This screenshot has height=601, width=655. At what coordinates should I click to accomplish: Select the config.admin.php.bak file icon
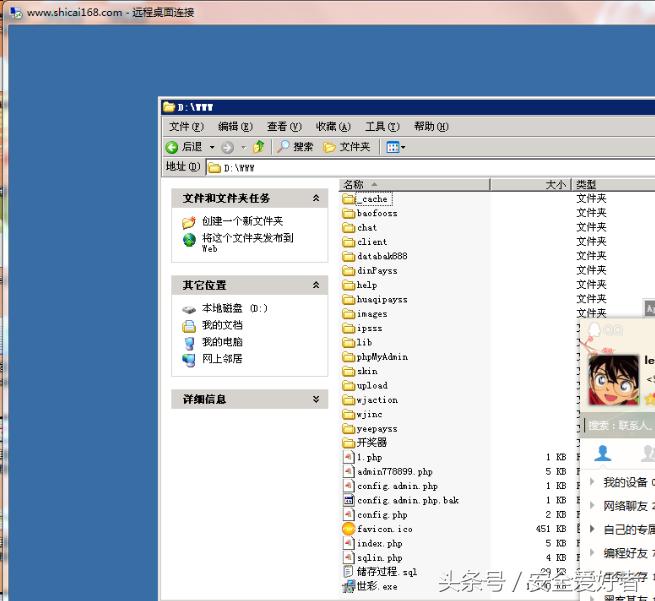[348, 500]
